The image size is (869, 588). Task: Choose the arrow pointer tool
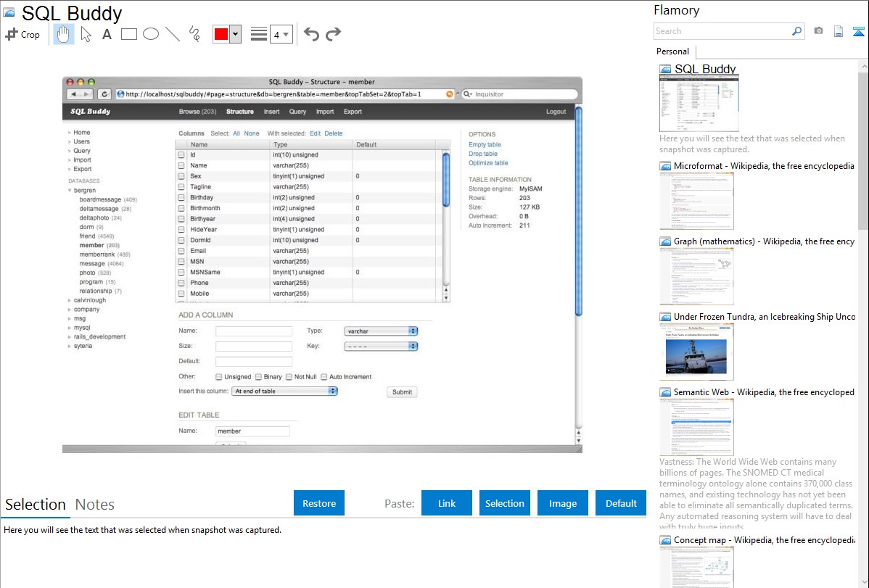click(86, 34)
